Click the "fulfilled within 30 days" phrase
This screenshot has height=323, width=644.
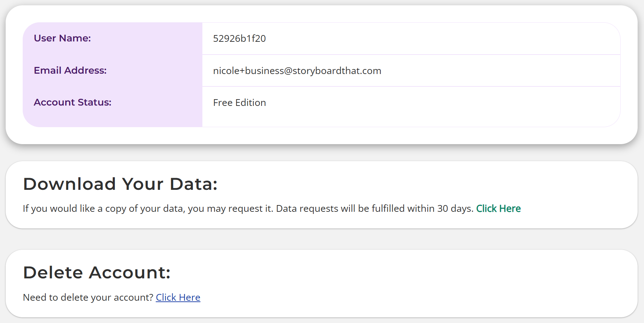(422, 209)
